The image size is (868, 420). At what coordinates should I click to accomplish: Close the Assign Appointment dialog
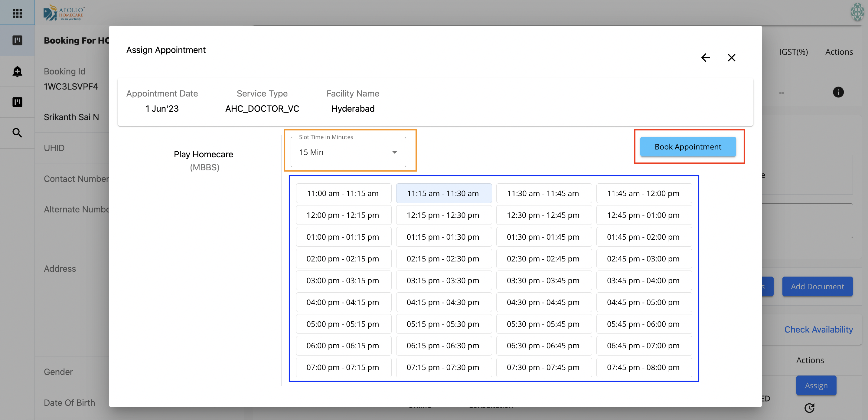731,57
